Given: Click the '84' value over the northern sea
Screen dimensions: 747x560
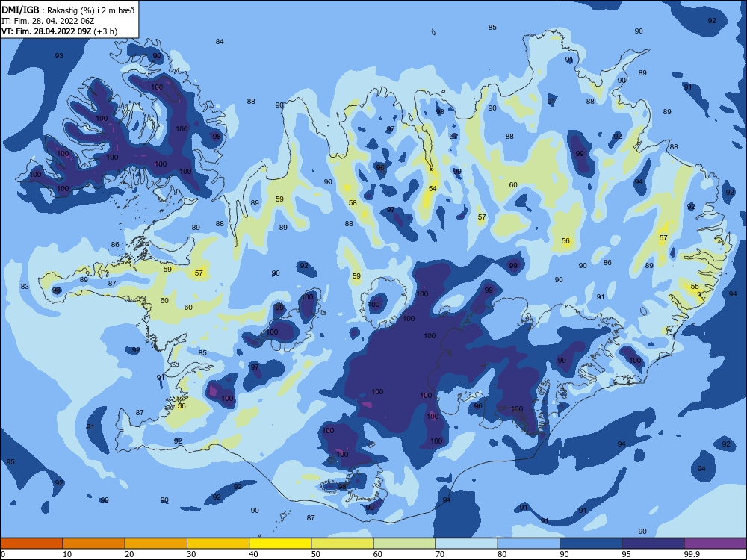Looking at the screenshot, I should point(219,41).
